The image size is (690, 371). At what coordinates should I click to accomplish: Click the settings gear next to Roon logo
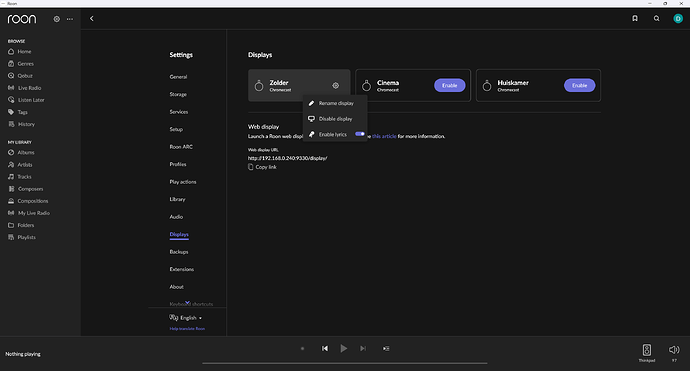57,19
